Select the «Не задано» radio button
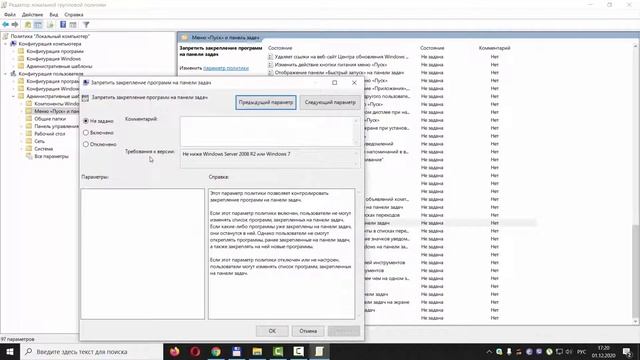 point(86,121)
